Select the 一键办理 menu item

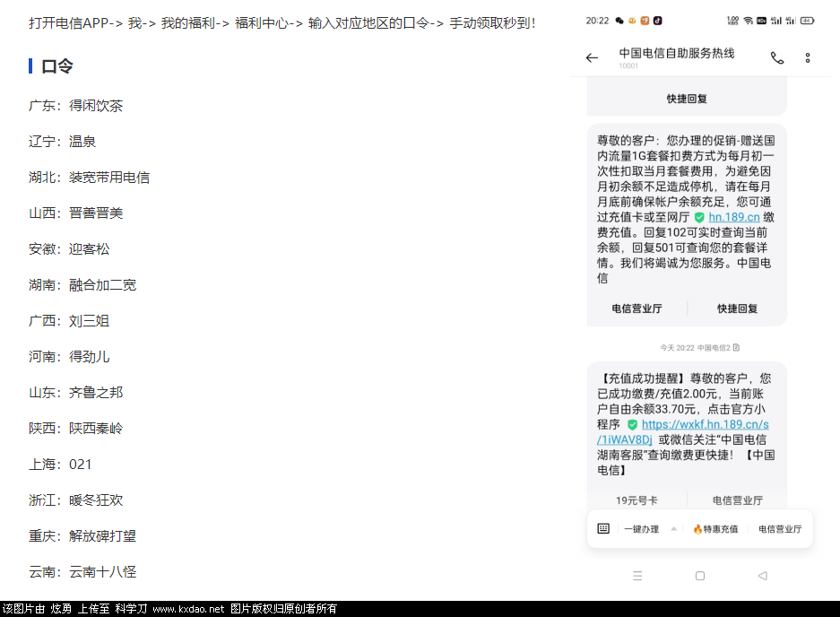pos(642,528)
